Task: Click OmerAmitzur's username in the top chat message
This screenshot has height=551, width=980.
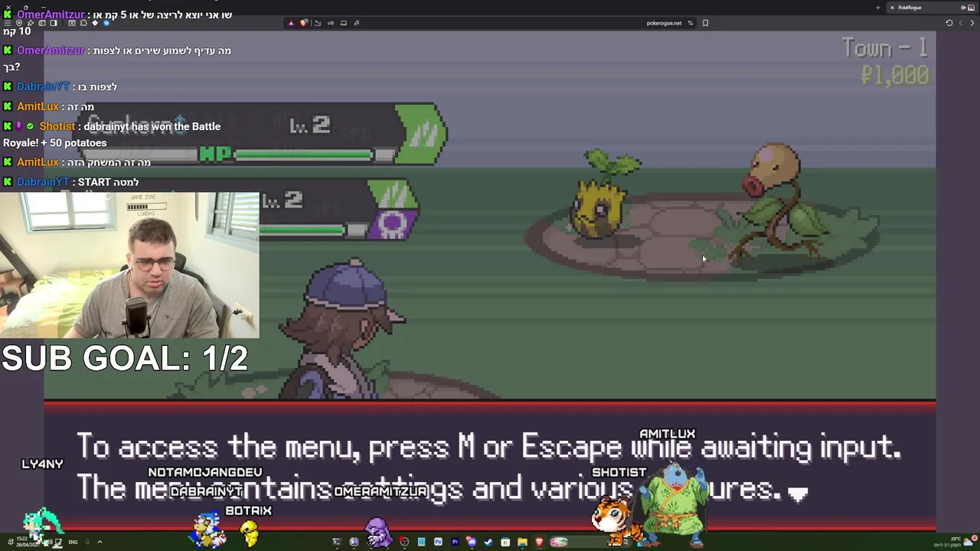Action: pyautogui.click(x=50, y=15)
